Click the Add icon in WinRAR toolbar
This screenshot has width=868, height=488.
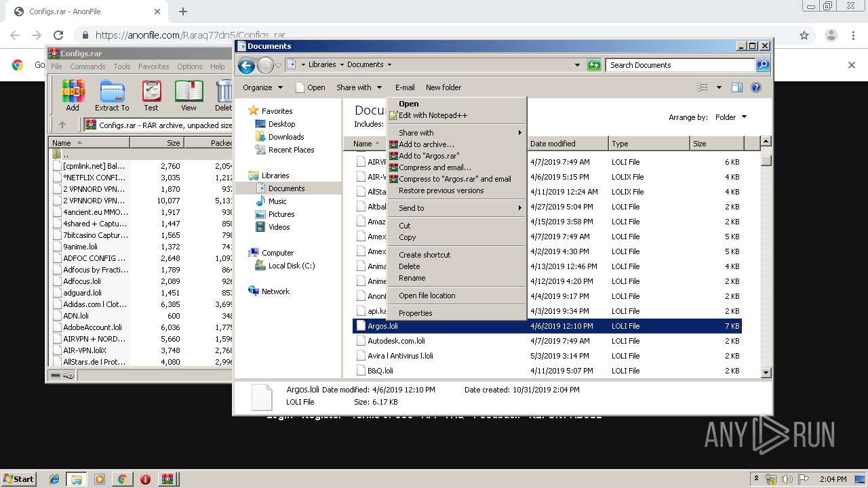tap(73, 96)
